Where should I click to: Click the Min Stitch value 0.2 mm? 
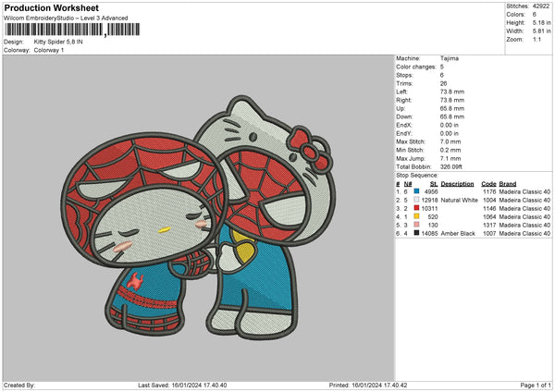pyautogui.click(x=450, y=150)
